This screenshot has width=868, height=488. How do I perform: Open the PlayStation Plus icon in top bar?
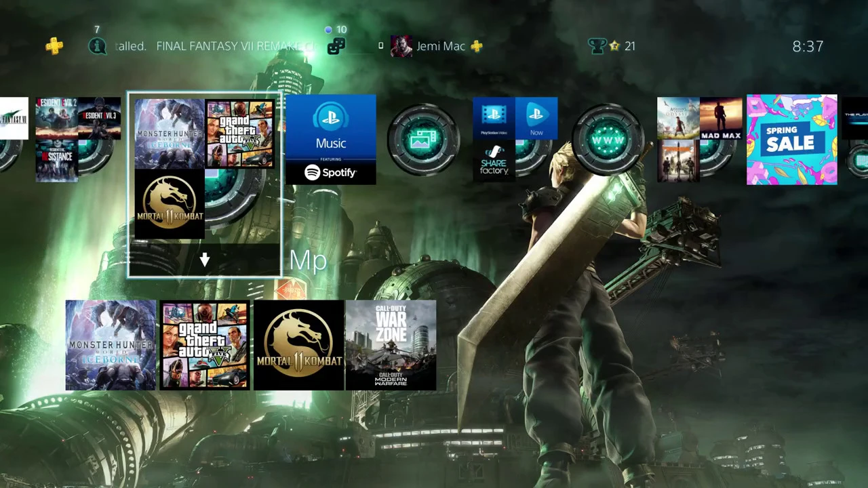click(54, 46)
